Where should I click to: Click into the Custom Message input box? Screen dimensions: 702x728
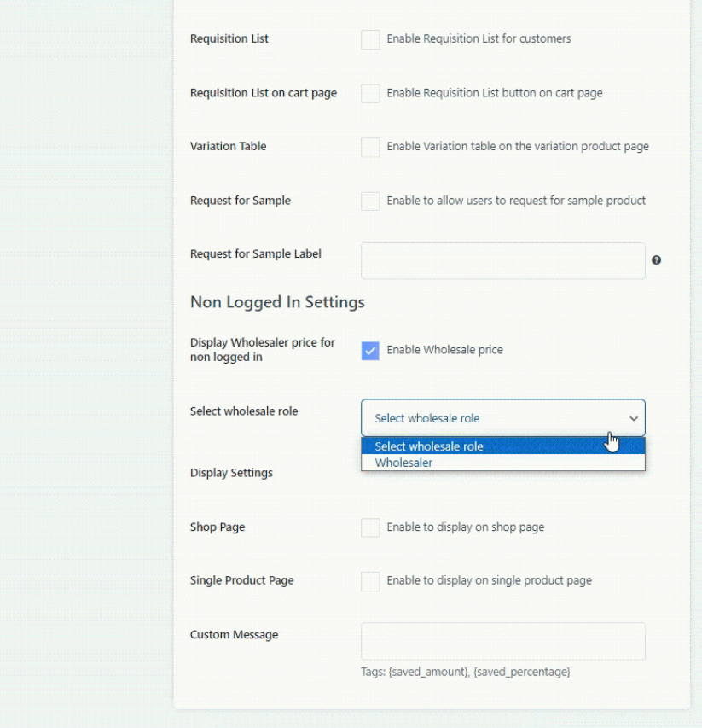pos(502,641)
